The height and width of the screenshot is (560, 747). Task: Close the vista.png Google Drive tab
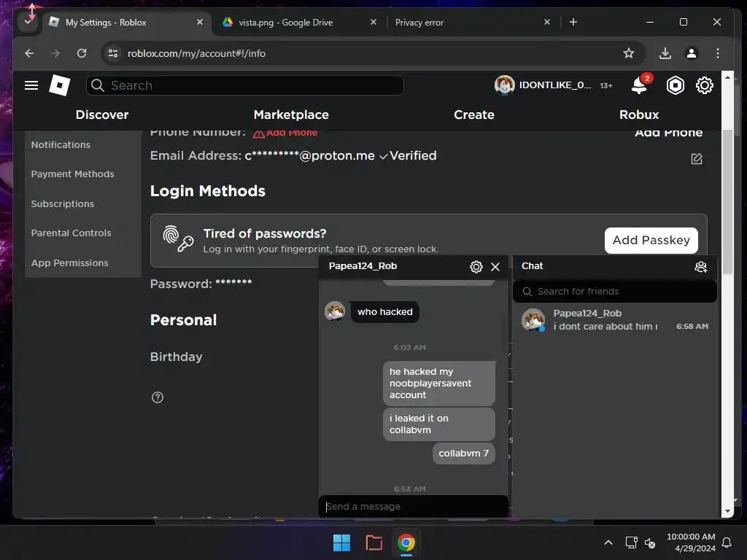pos(373,22)
